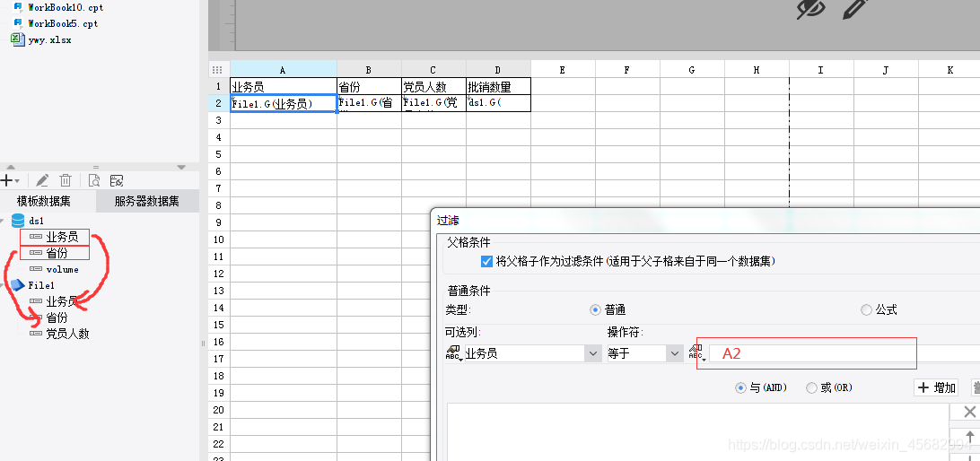Switch to the 服务器数据集 tab
The image size is (980, 461).
click(x=147, y=201)
